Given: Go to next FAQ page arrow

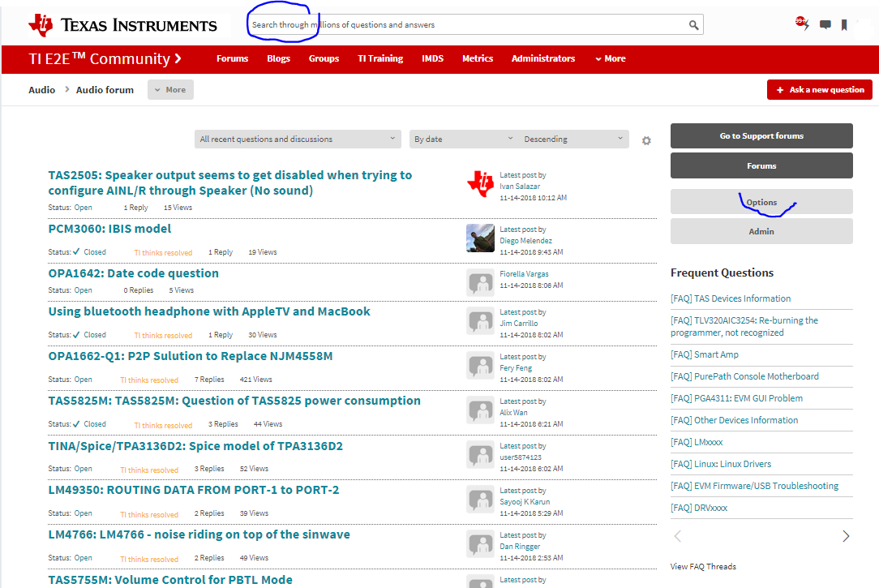Looking at the screenshot, I should 846,536.
